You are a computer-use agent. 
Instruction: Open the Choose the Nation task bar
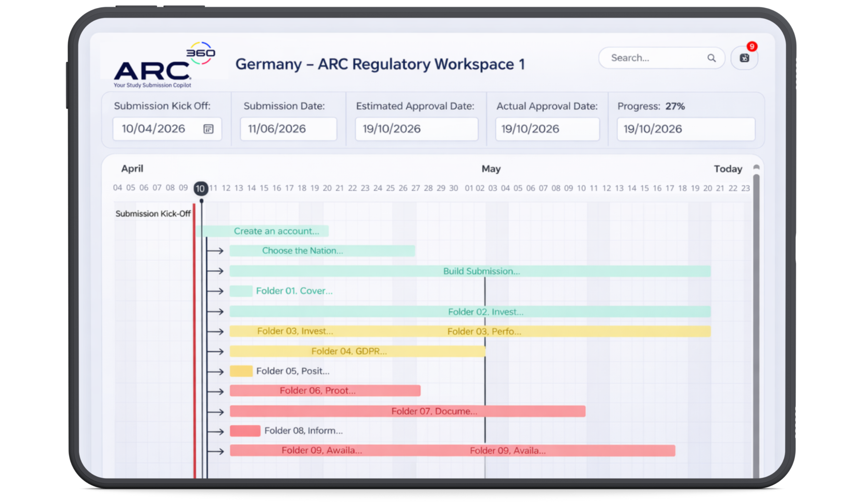click(322, 251)
